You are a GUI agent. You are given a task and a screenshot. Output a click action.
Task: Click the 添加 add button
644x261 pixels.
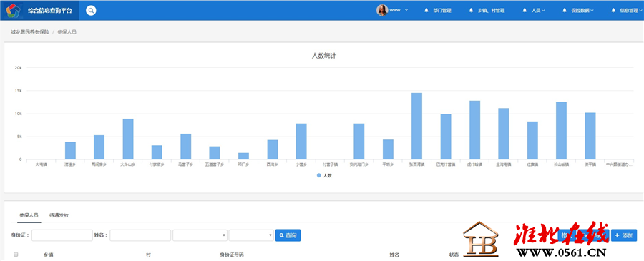tap(624, 235)
